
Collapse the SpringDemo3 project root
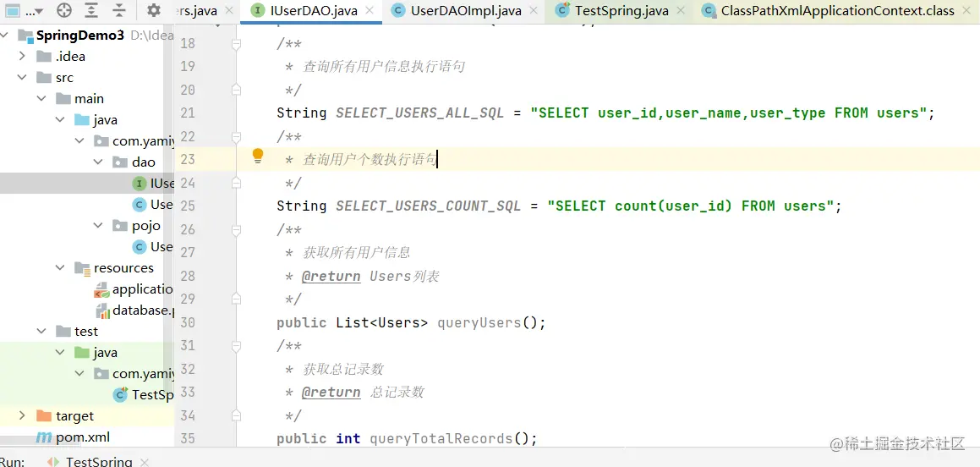pos(5,35)
